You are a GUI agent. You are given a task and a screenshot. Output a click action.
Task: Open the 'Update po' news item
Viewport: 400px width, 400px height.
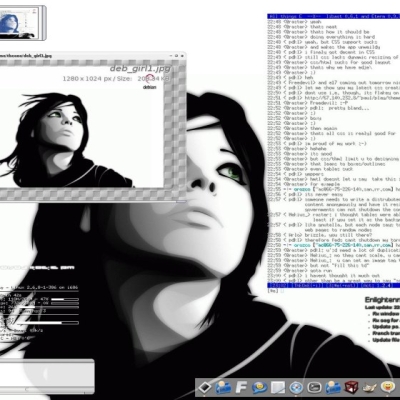tap(386, 327)
